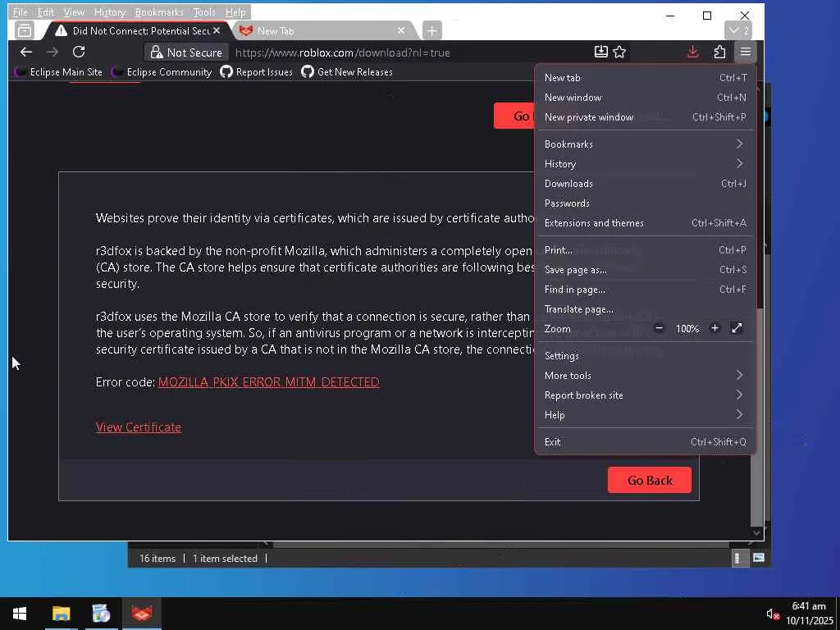Expand Help submenu in app menu
The image size is (840, 630).
(645, 415)
